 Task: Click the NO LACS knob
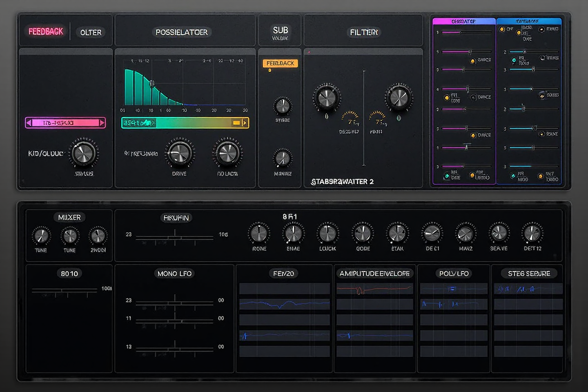pyautogui.click(x=227, y=154)
